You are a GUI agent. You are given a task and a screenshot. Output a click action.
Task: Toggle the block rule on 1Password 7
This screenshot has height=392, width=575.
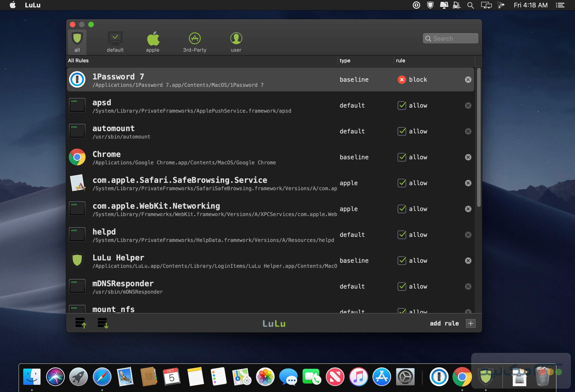402,80
